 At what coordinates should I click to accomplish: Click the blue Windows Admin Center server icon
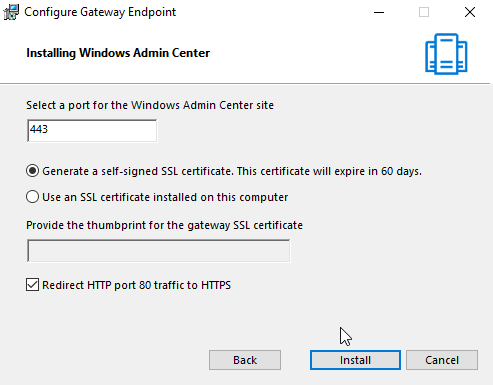(x=446, y=54)
